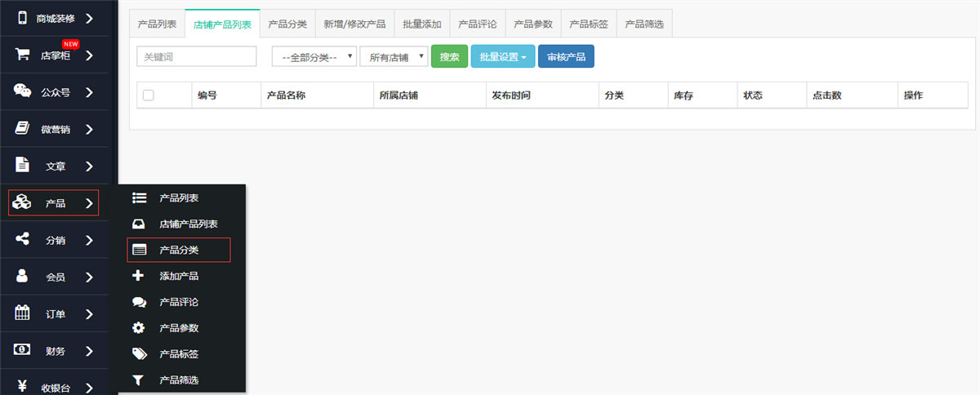Expand the 订单 chevron arrow
Viewport: 980px width, 395px height.
pos(89,314)
